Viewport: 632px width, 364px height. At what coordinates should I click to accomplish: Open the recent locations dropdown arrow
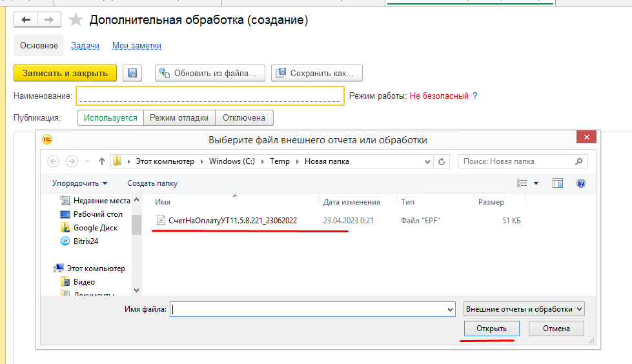pos(87,161)
